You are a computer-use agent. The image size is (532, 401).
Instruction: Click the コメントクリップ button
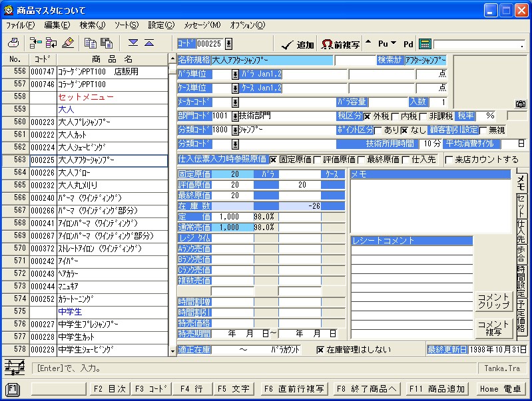click(493, 301)
